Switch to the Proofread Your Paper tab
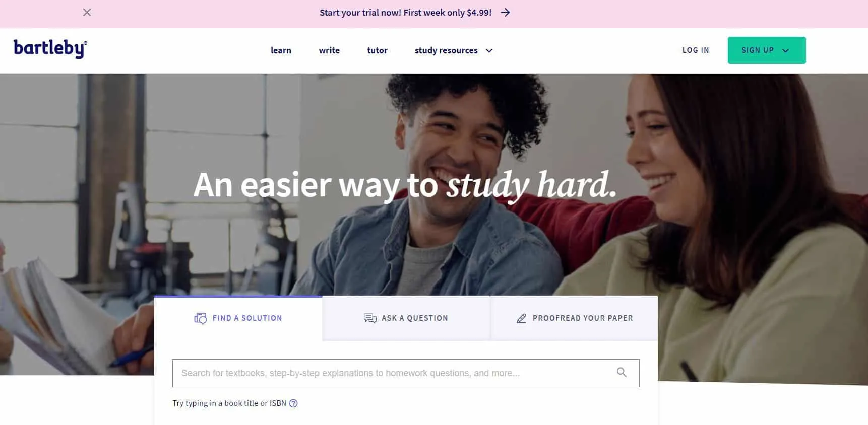 (574, 318)
